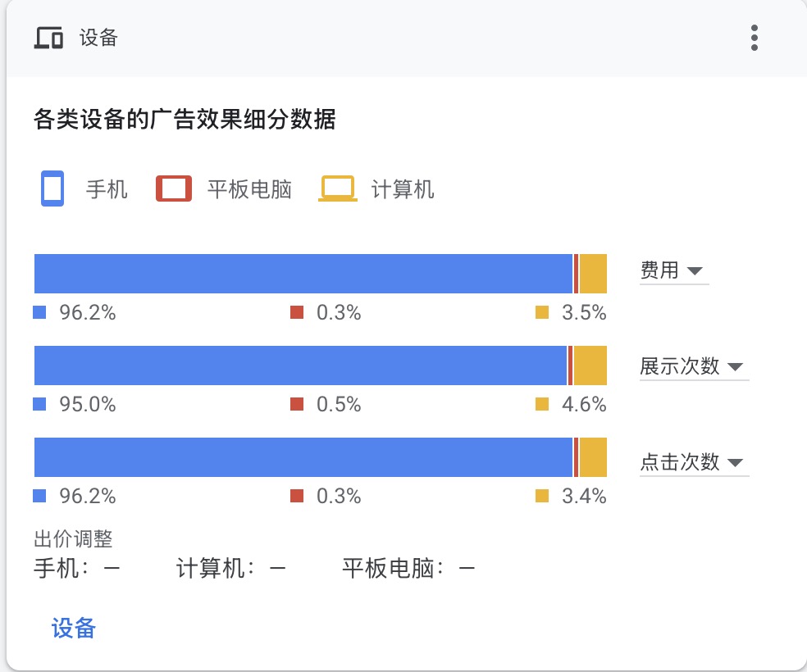Click yellow segment of 展示次数 bar
807x672 pixels.
[590, 366]
